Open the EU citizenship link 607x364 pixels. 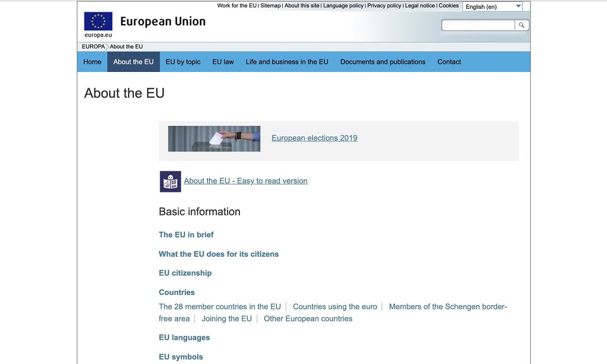[185, 273]
